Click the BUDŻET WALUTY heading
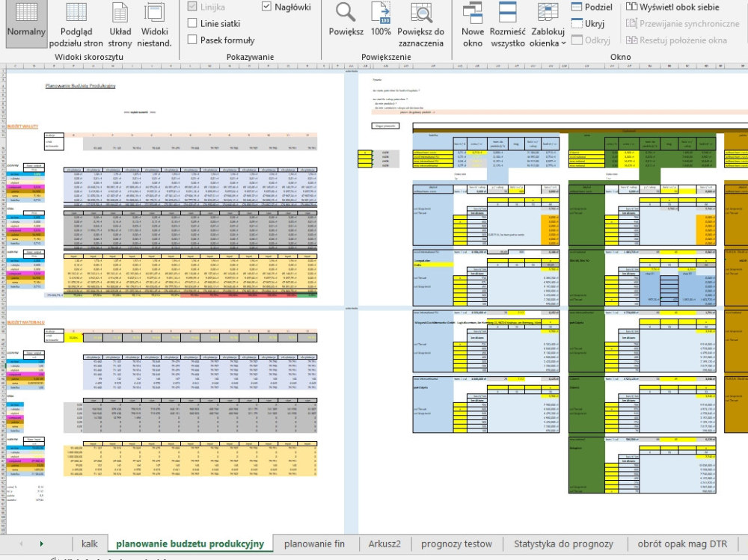Screen dimensions: 748x560 click(22, 126)
